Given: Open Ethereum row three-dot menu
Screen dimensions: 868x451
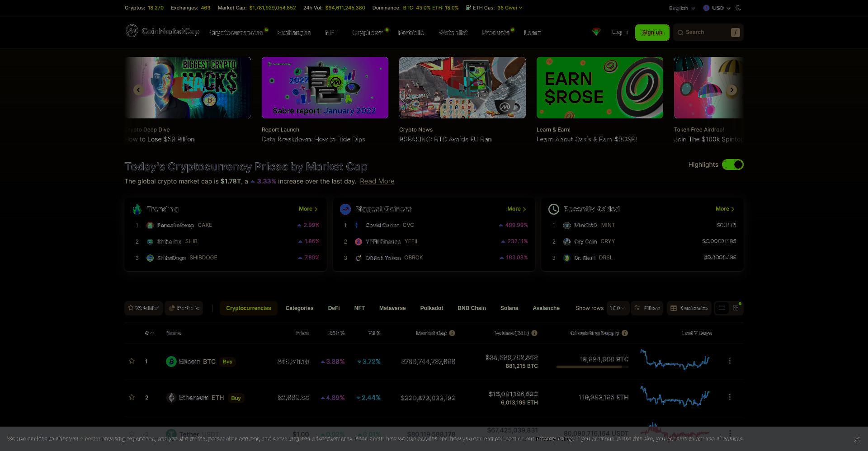Looking at the screenshot, I should pos(730,397).
